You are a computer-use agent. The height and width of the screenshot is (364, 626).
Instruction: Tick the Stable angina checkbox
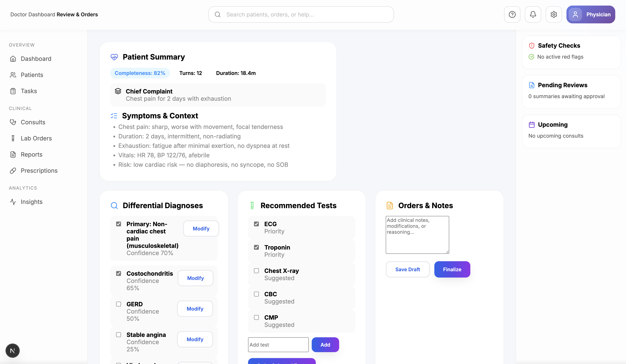[x=119, y=335]
